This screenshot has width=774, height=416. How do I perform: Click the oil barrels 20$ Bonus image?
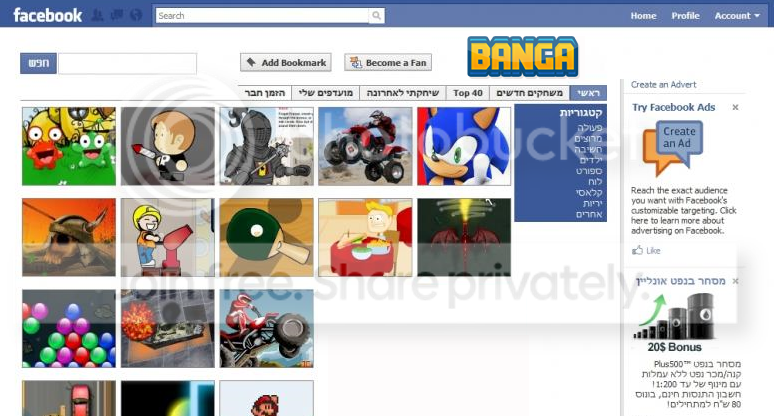click(674, 322)
